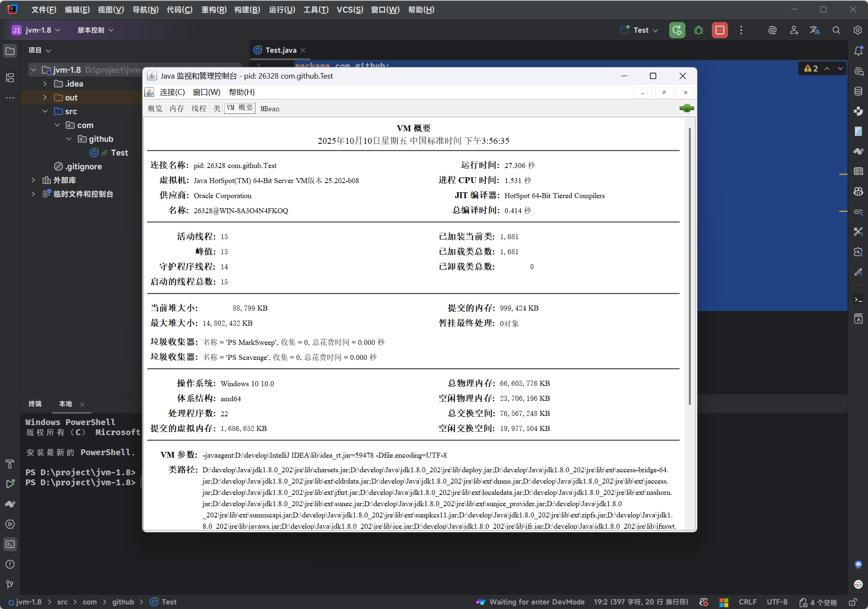Switch to the 内存 tab in JConsole
Viewport: 868px width, 609px height.
pos(177,109)
